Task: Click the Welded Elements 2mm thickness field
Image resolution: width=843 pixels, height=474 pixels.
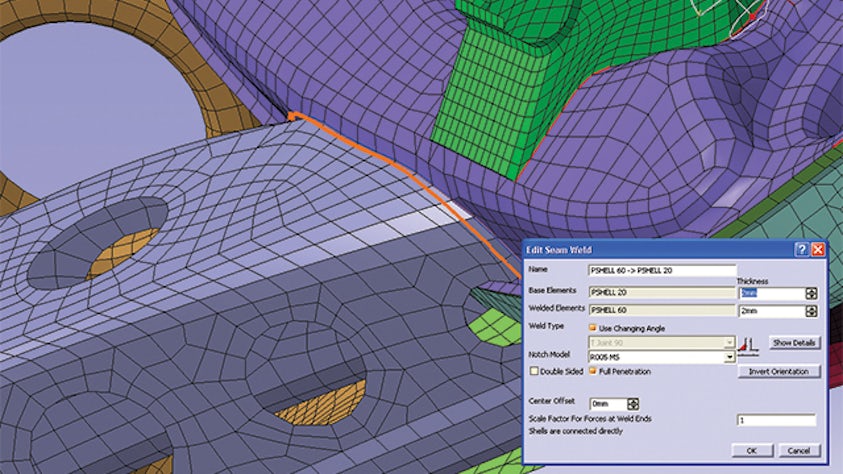Action: (x=772, y=311)
